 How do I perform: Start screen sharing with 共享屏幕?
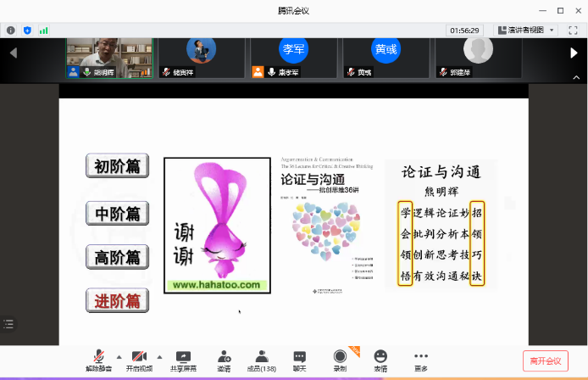[x=182, y=360]
